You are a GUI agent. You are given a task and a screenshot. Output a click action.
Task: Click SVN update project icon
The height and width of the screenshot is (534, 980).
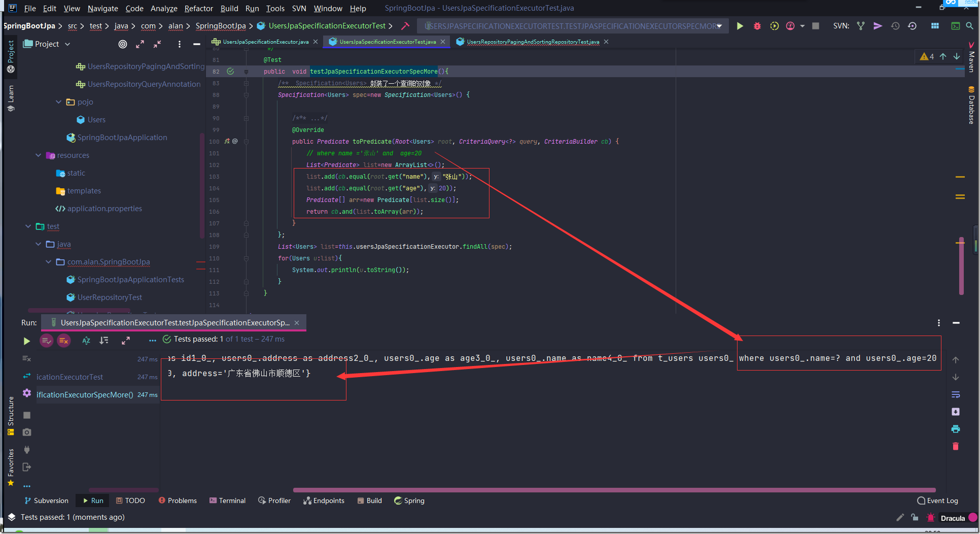pos(861,26)
